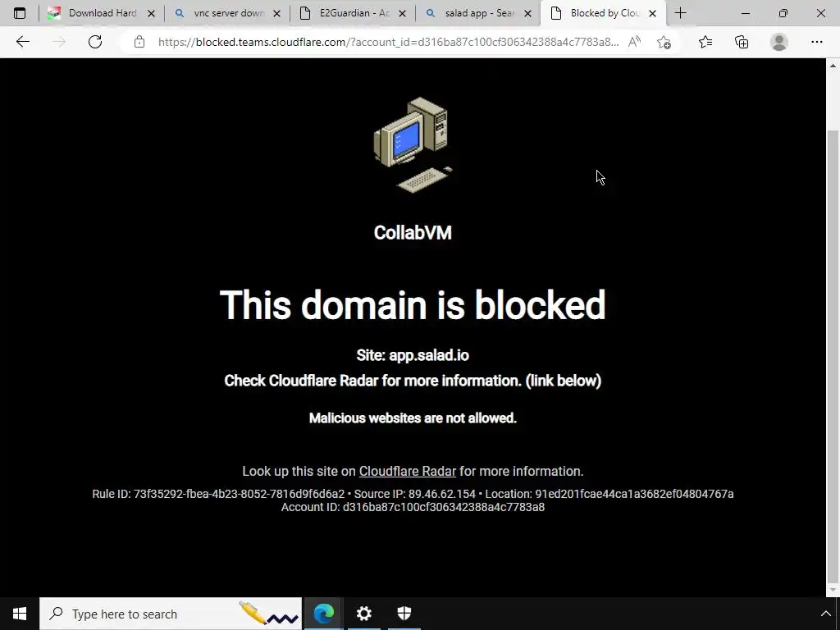Follow the Cloudflare Radar link
The image size is (840, 630).
click(407, 471)
